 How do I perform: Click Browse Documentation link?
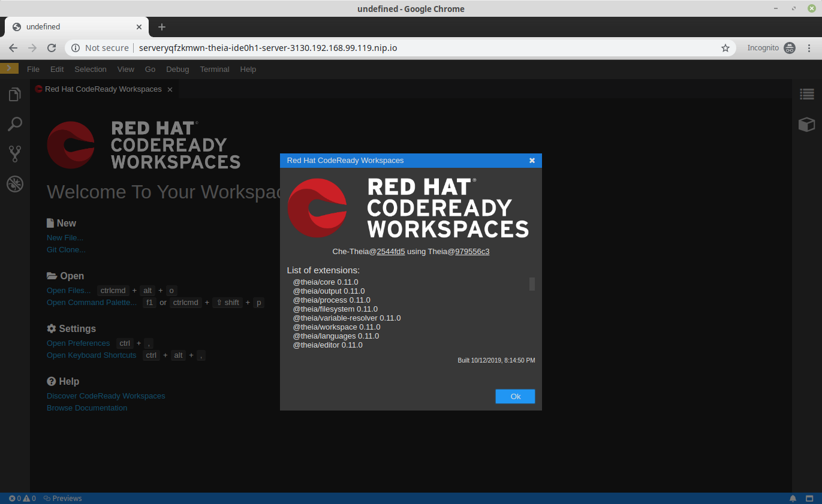(87, 408)
